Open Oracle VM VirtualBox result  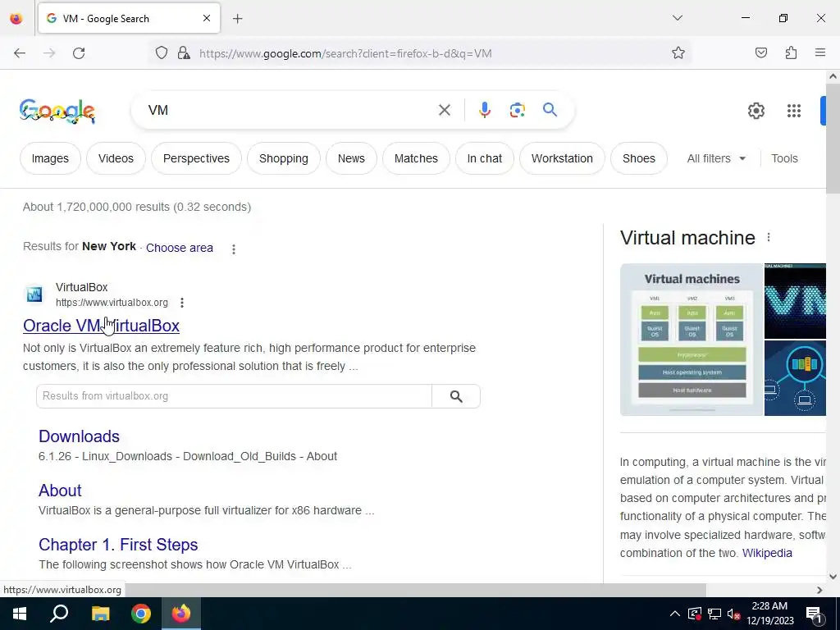pyautogui.click(x=101, y=326)
